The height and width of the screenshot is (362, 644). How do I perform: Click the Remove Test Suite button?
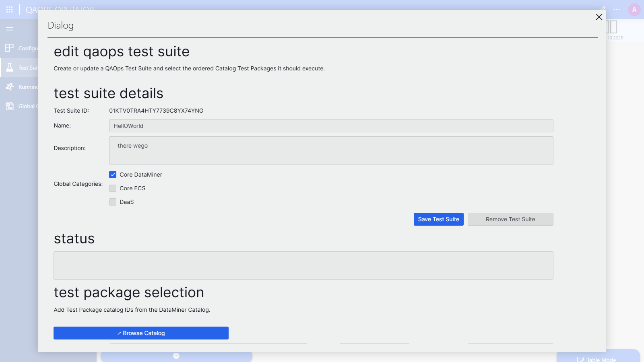click(510, 219)
